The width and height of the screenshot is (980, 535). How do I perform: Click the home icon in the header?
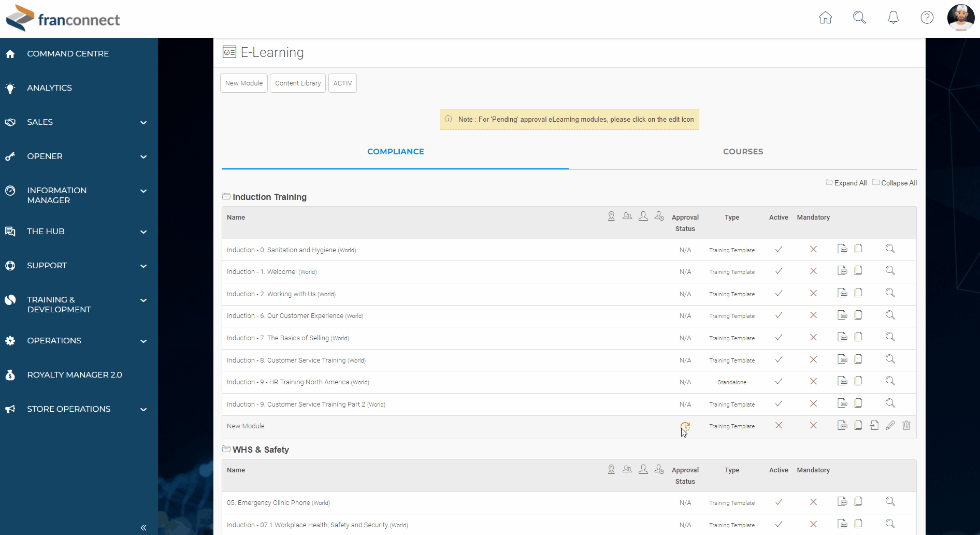tap(825, 18)
